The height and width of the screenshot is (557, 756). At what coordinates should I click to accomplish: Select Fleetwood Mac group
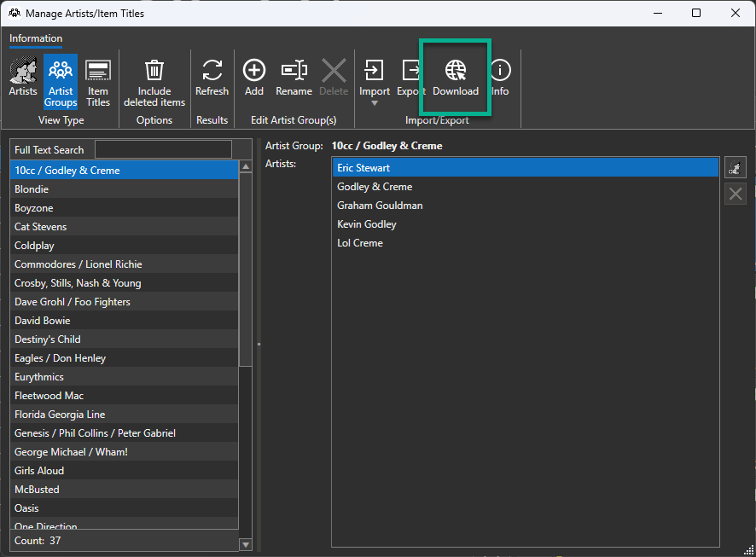(x=124, y=396)
